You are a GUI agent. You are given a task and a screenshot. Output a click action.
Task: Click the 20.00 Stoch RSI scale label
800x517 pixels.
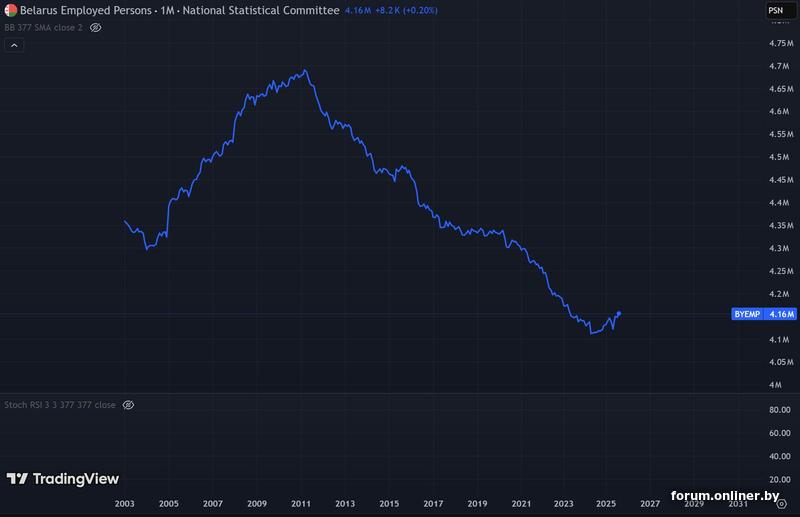[780, 479]
